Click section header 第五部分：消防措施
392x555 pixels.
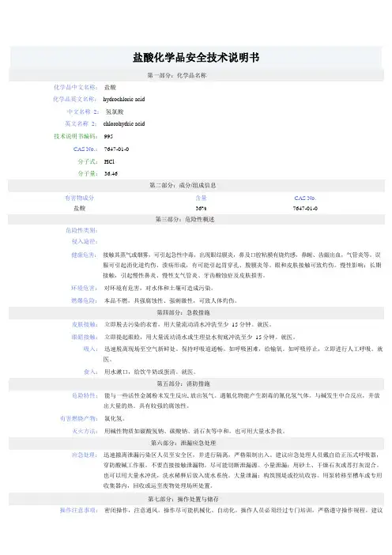(x=183, y=383)
